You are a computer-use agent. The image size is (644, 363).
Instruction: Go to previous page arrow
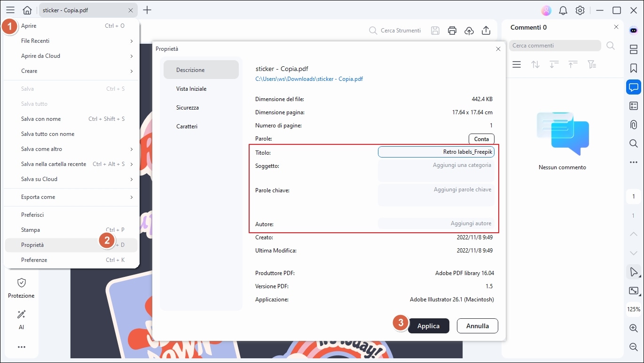click(x=634, y=234)
